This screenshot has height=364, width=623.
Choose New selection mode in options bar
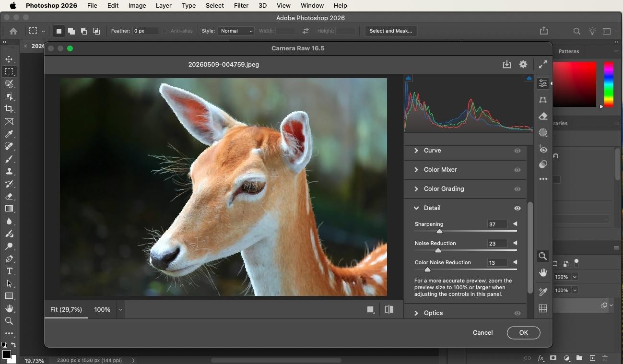59,31
